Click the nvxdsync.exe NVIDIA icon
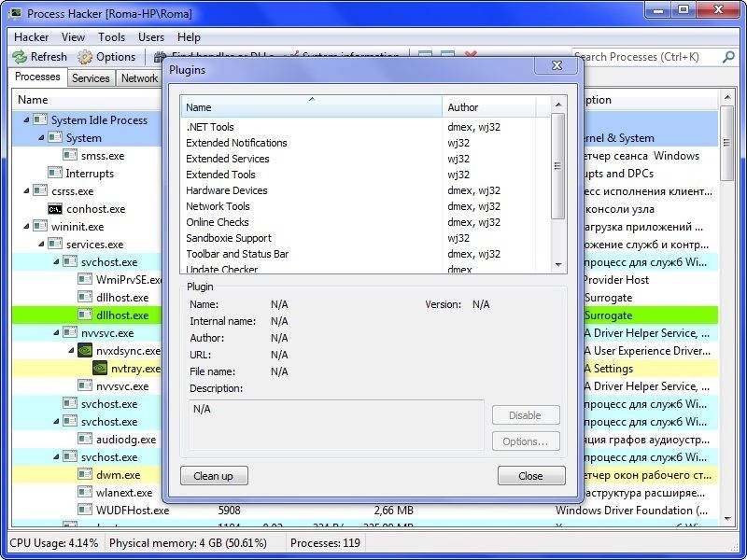 click(x=85, y=351)
